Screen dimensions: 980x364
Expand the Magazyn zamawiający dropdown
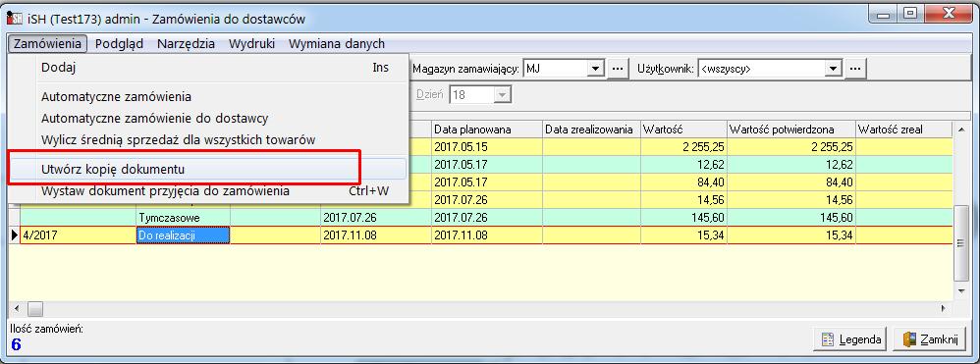point(596,69)
